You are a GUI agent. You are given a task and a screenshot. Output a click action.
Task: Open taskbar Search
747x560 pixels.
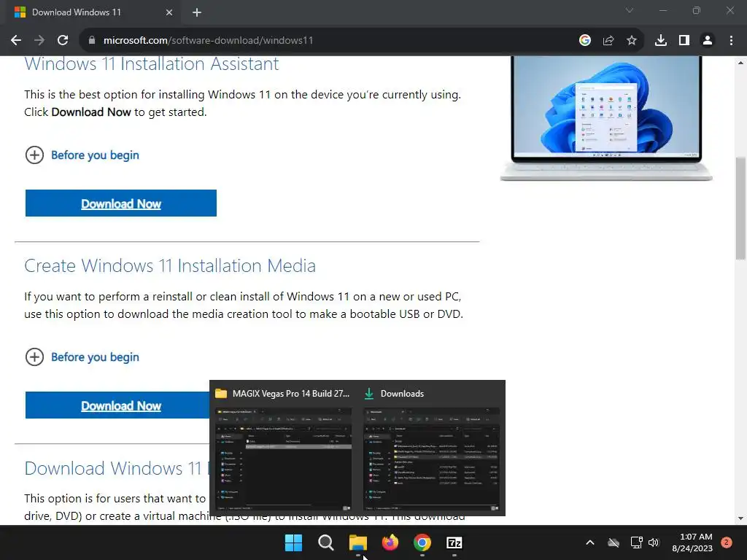[326, 542]
